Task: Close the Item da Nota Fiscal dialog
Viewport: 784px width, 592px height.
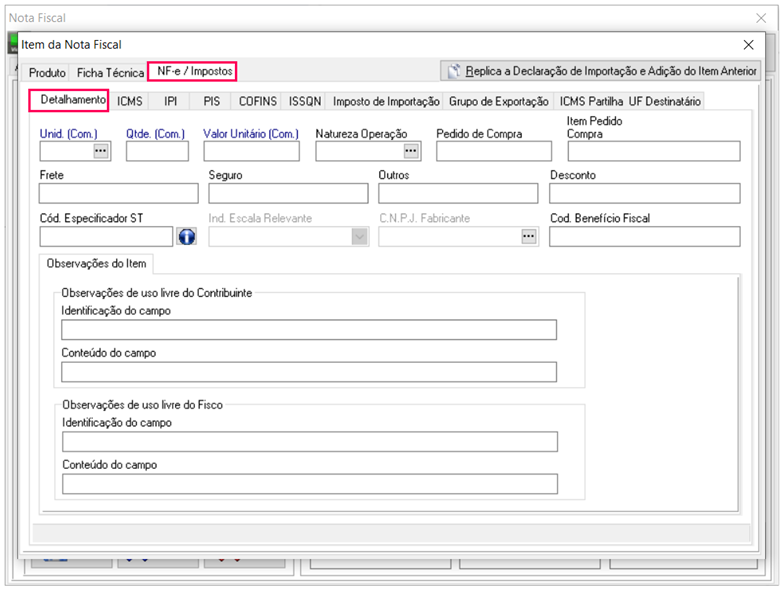Action: 748,45
